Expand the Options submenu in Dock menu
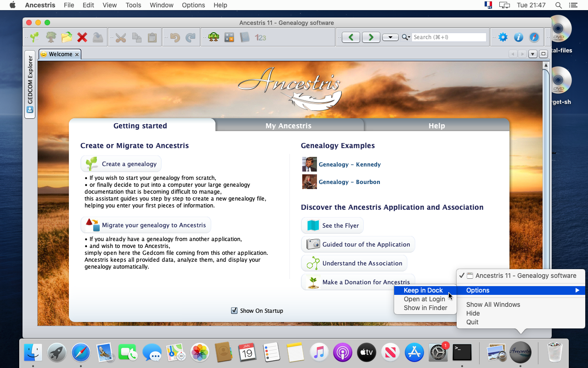The image size is (588, 368). coord(521,290)
